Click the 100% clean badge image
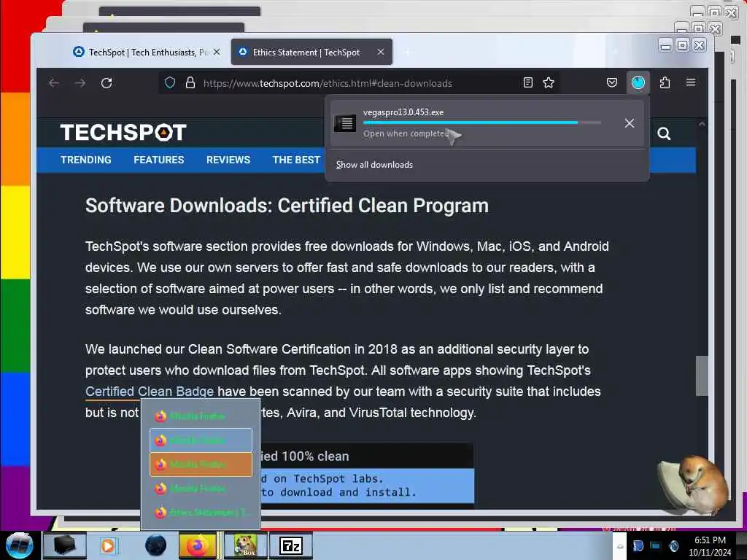This screenshot has width=747, height=560. (x=367, y=474)
